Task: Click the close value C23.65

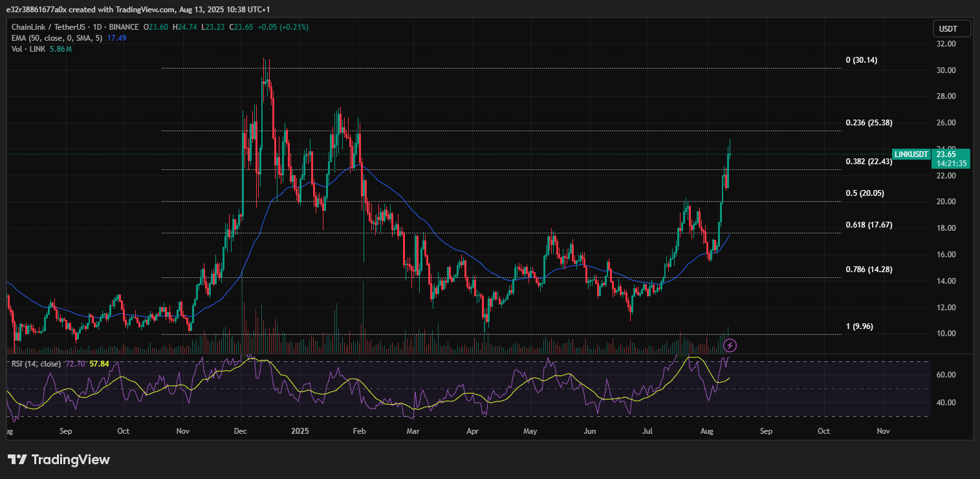Action: point(241,27)
